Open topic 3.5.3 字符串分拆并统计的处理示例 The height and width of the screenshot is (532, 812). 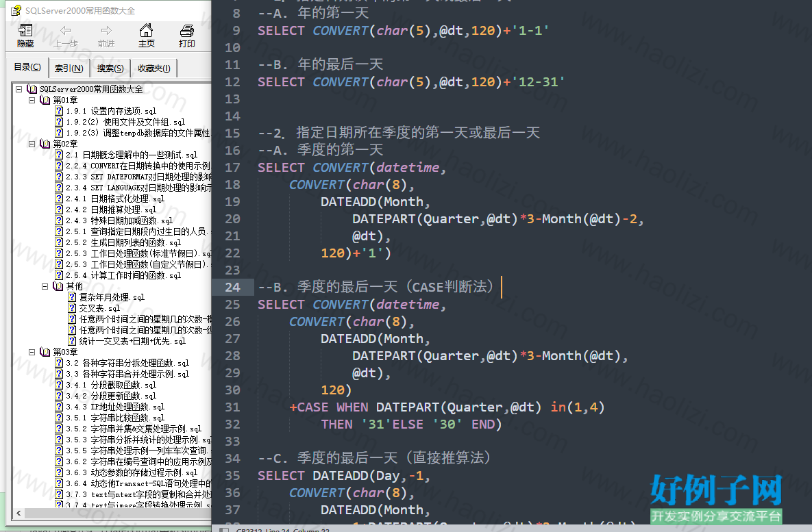pyautogui.click(x=138, y=440)
